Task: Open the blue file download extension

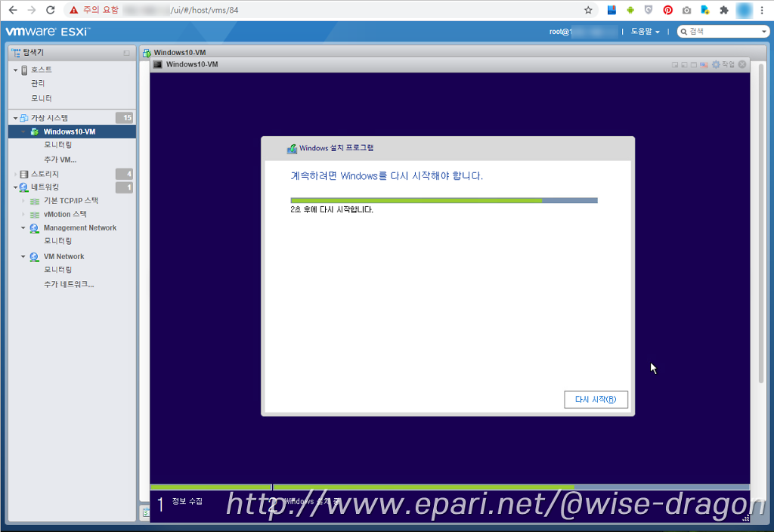Action: (x=705, y=10)
